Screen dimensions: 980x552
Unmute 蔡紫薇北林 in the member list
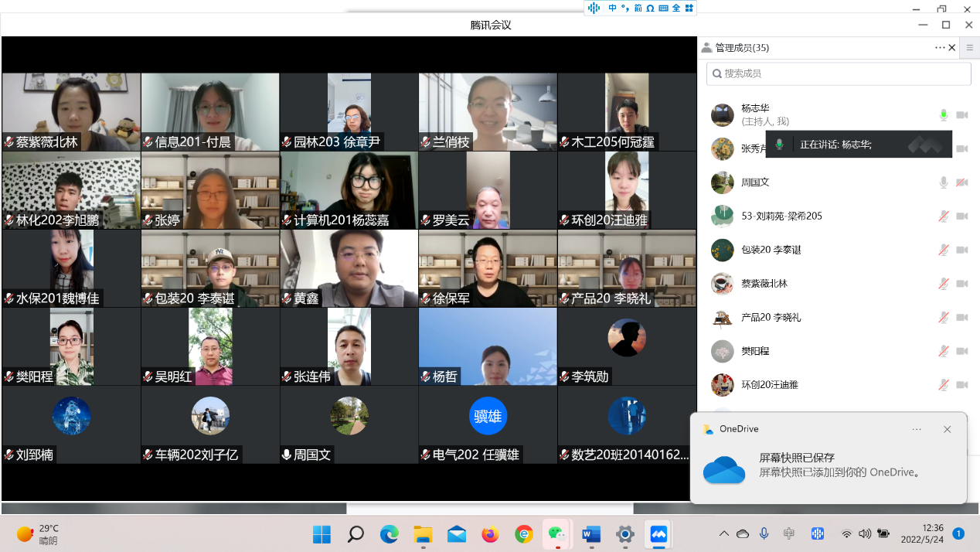(944, 284)
